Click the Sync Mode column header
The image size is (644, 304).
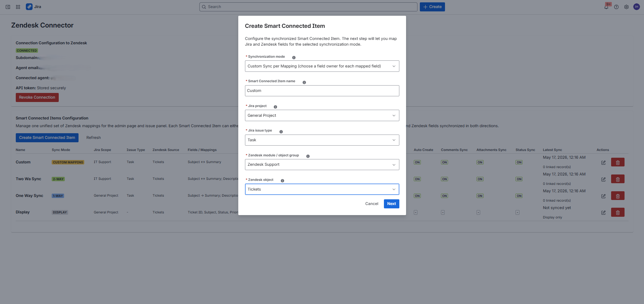click(61, 150)
